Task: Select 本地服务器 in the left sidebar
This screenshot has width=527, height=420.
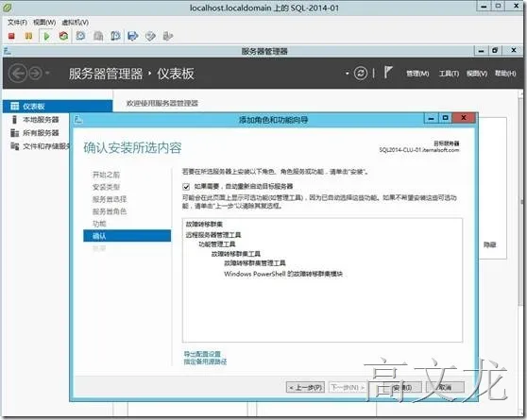Action: pos(41,120)
